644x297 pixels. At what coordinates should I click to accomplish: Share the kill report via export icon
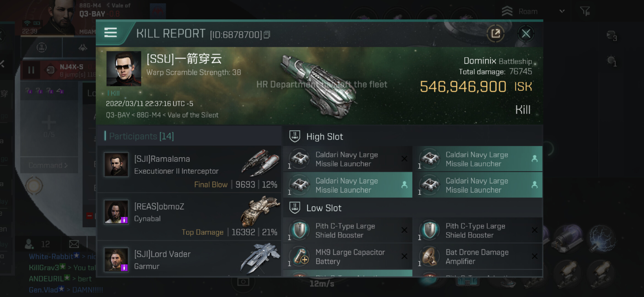pyautogui.click(x=495, y=34)
